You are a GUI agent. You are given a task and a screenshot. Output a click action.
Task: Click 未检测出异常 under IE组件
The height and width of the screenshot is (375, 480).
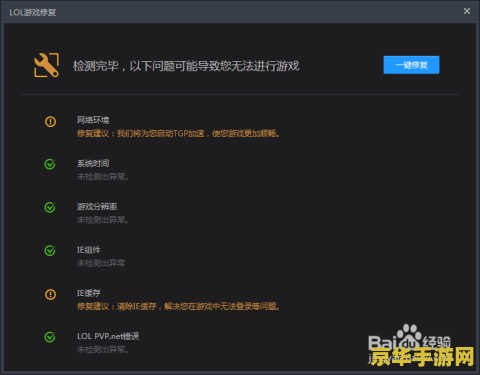101,263
